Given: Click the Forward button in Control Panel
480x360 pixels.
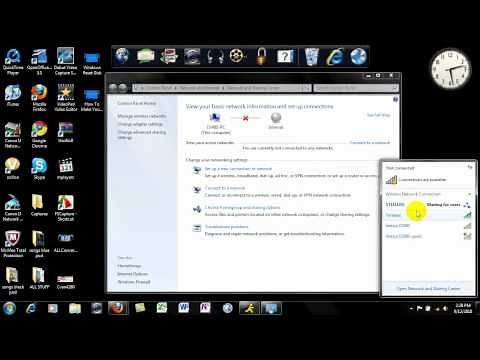Looking at the screenshot, I should (123, 88).
